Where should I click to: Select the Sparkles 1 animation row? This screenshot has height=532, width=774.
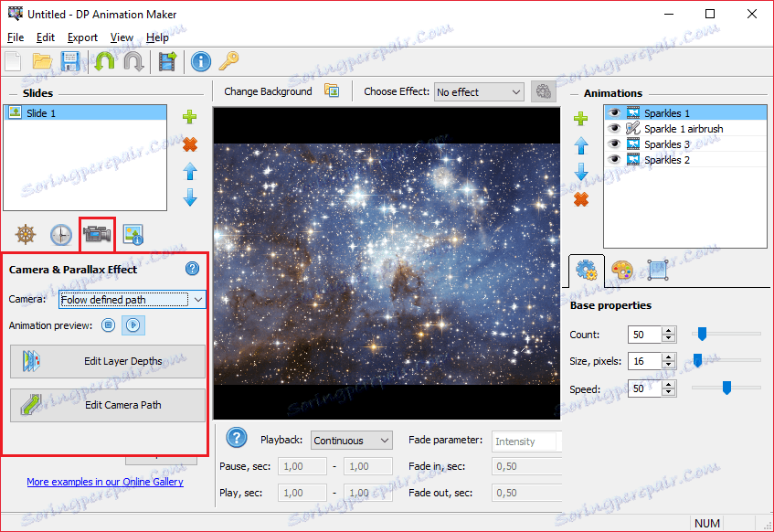pyautogui.click(x=685, y=113)
